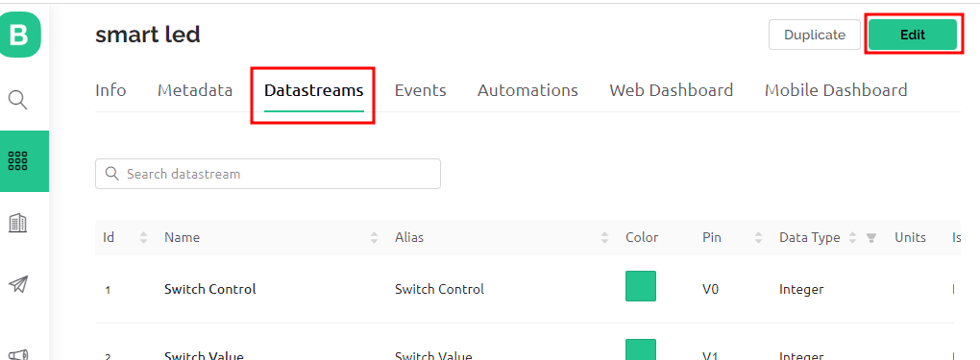Select the templates grid icon in sidebar

pyautogui.click(x=18, y=161)
